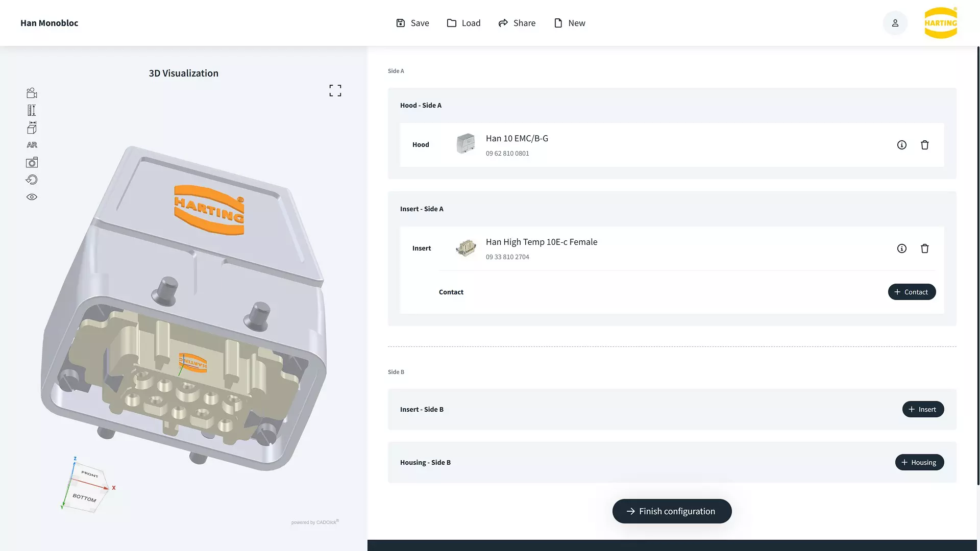Toggle the 3D bounding box dimensions icon
Image resolution: width=980 pixels, height=551 pixels.
coord(32,128)
